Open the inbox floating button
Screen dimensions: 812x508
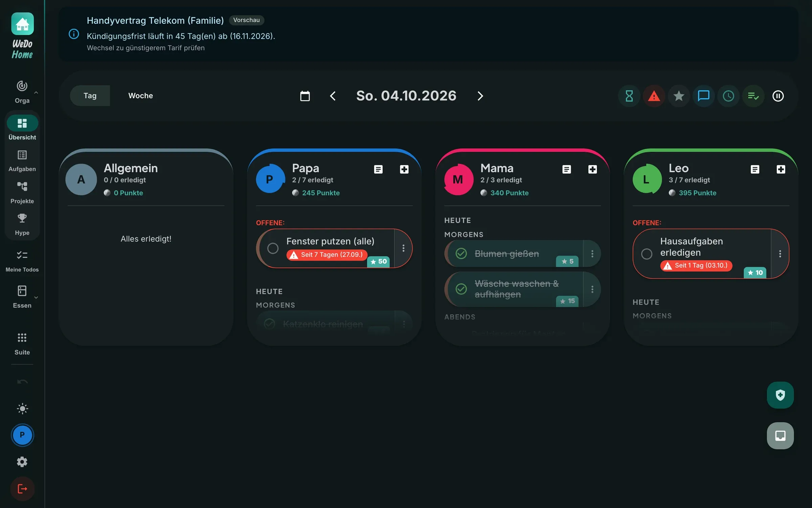point(780,436)
